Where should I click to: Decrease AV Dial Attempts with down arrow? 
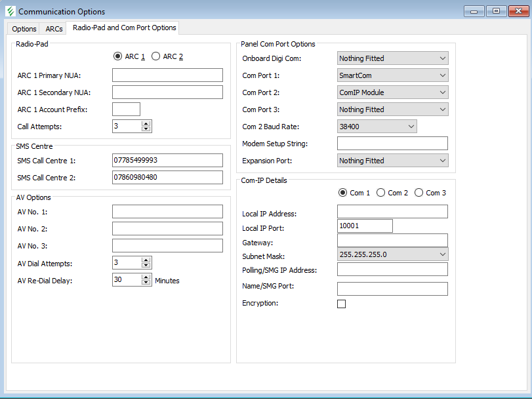tap(146, 266)
